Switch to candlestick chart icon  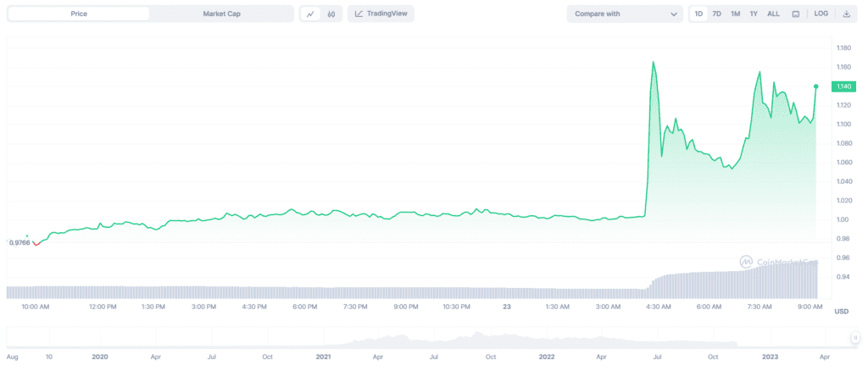coord(331,14)
